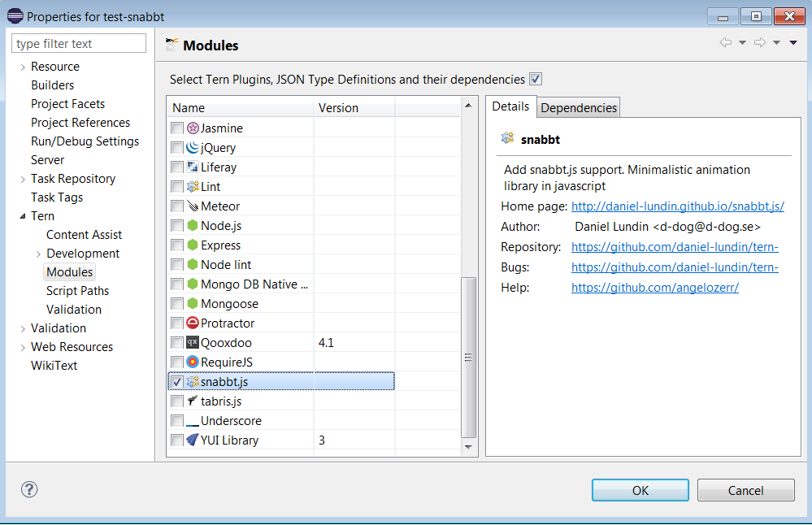Select Script Paths under Tern
812x525 pixels.
tap(76, 290)
